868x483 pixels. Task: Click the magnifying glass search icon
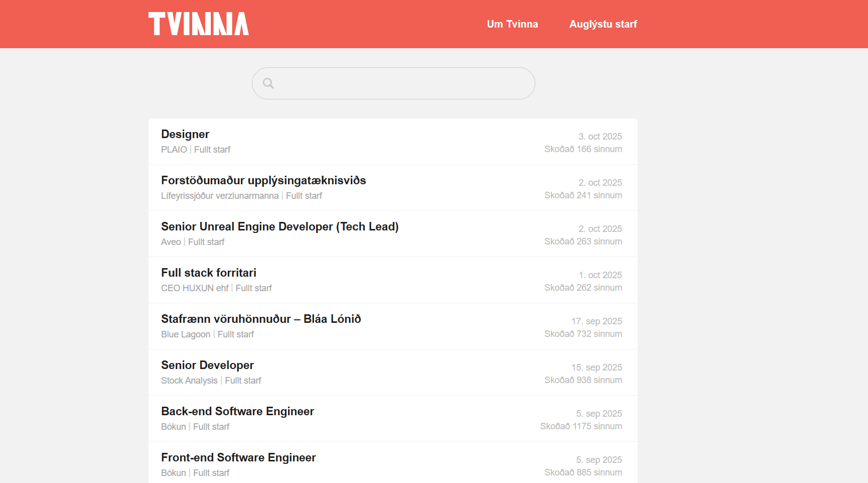tap(269, 83)
